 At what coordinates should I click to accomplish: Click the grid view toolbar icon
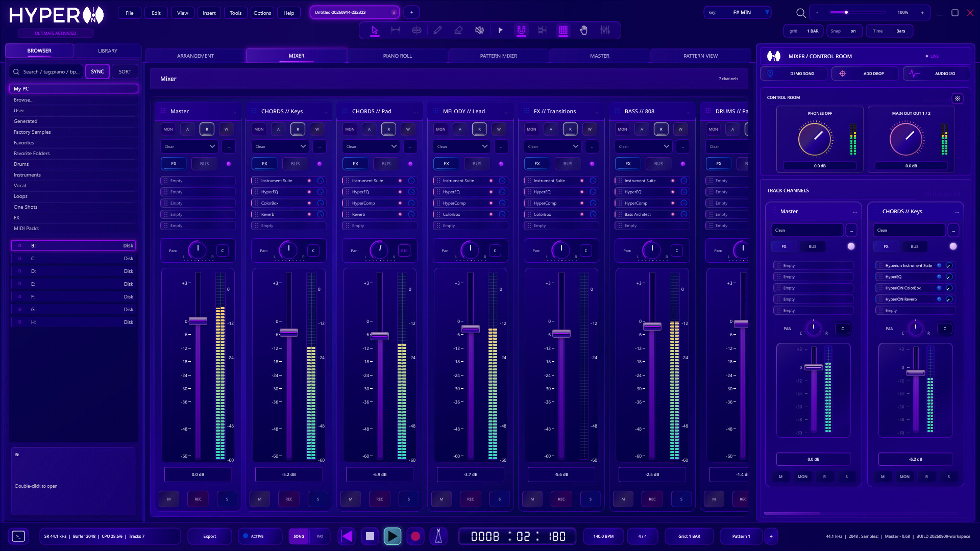563,31
